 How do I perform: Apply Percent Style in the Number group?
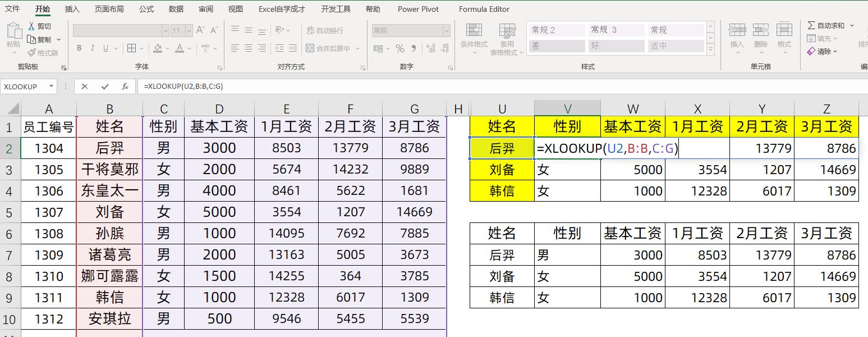[399, 49]
